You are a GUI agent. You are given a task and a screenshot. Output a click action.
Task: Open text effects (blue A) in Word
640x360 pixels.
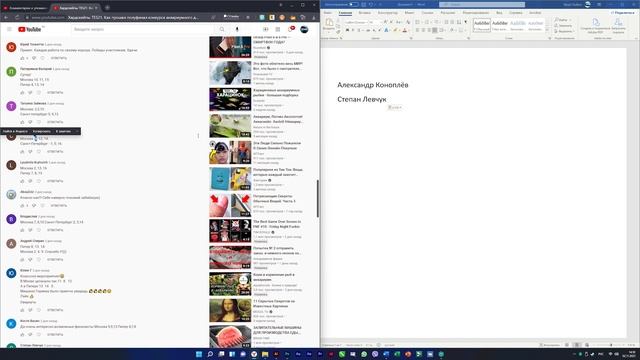(387, 30)
